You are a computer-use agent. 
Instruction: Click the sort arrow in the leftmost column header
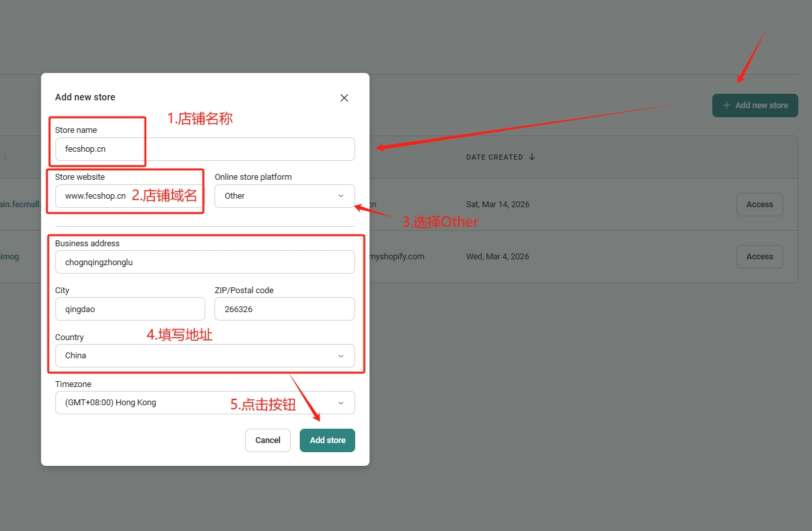(6, 157)
